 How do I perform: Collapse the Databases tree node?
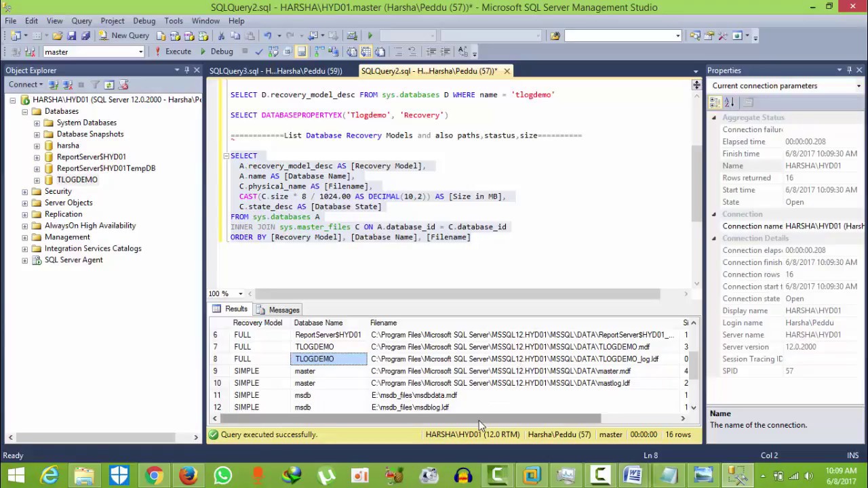[x=25, y=111]
